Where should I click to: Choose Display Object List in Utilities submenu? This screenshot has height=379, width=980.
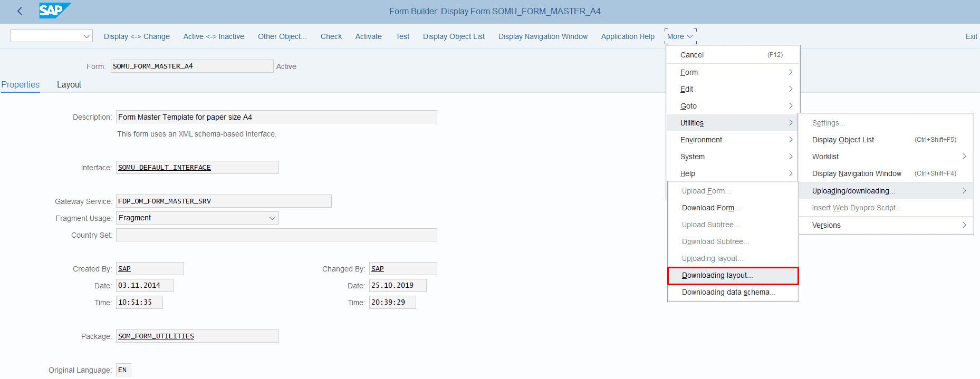pyautogui.click(x=886, y=140)
